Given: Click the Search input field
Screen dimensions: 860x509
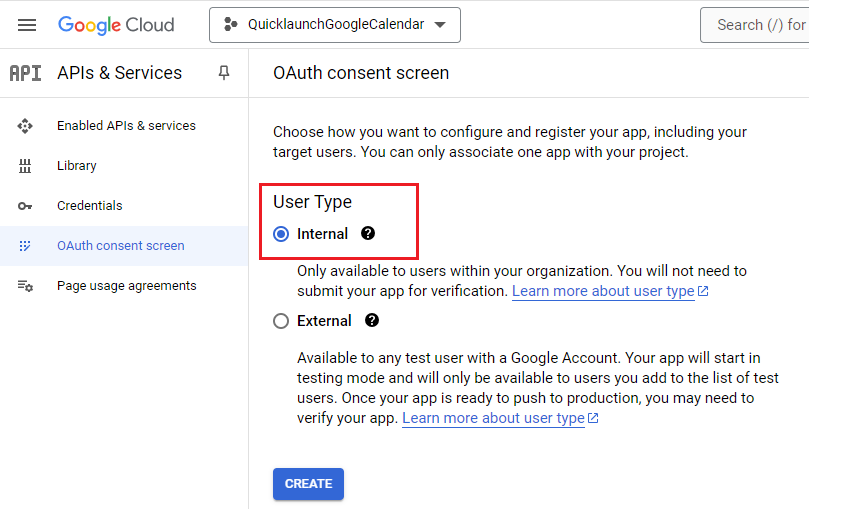Looking at the screenshot, I should tap(755, 25).
